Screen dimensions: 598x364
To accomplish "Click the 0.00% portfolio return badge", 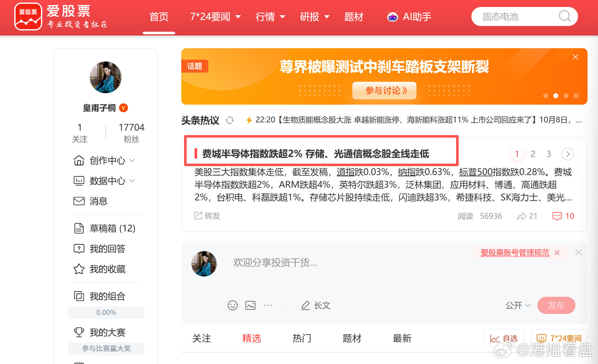I will [106, 312].
